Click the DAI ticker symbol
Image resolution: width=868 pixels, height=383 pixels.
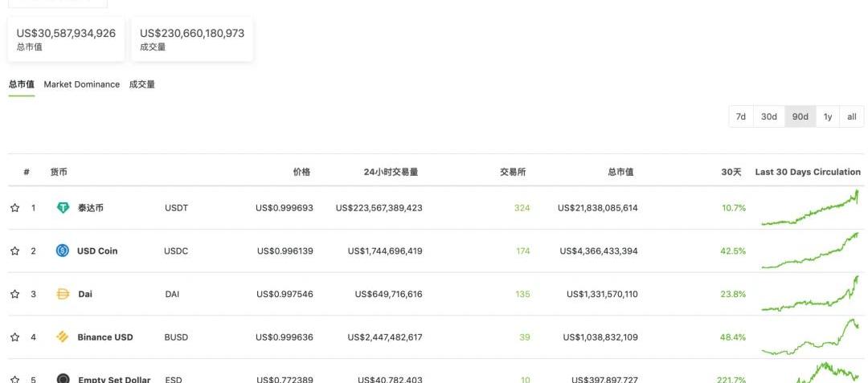click(x=172, y=294)
